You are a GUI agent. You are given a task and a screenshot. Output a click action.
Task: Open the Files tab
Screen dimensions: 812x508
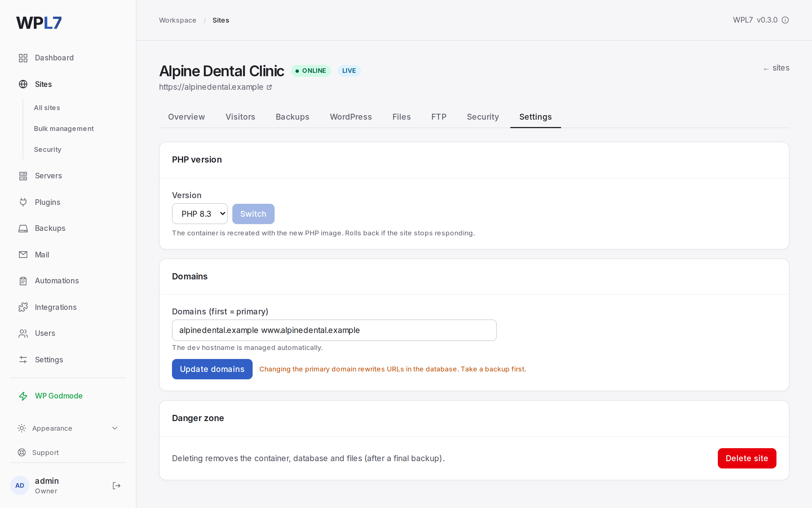401,117
